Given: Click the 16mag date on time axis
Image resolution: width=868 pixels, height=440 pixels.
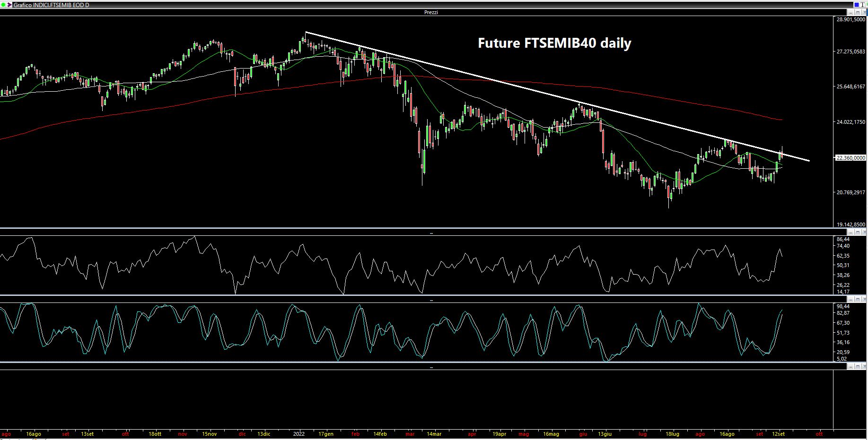Looking at the screenshot, I should point(551,434).
